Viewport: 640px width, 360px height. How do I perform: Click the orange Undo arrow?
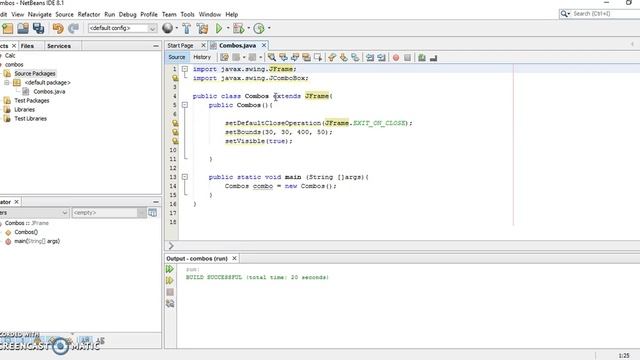(x=58, y=28)
